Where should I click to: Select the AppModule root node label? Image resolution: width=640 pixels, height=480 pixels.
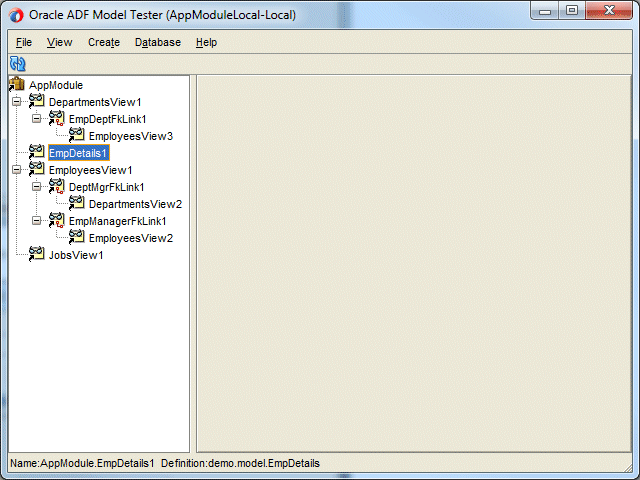coord(56,85)
